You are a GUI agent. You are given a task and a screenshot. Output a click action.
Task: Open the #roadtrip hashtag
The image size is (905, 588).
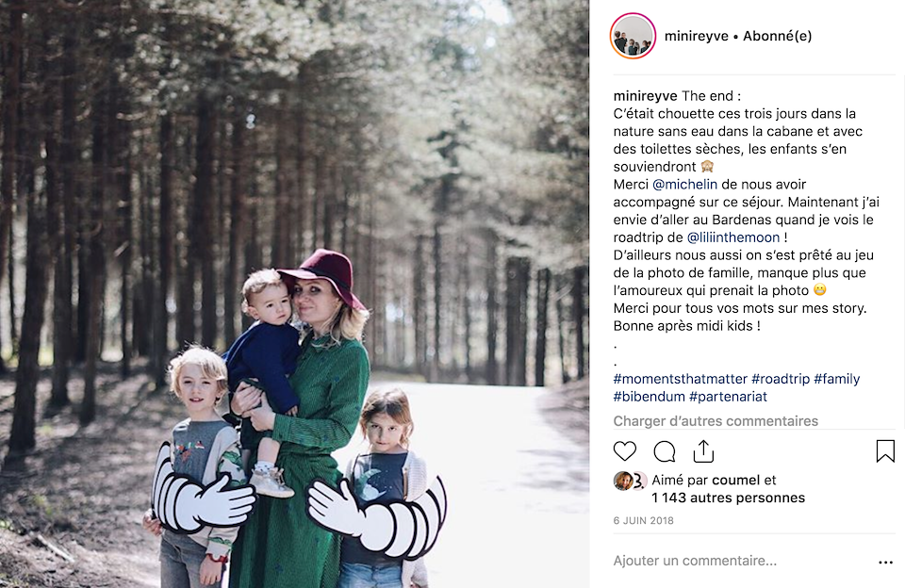781,379
